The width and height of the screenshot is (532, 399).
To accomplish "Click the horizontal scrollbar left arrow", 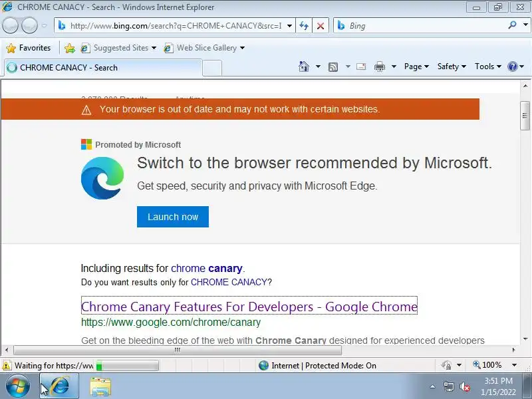I will [7, 350].
